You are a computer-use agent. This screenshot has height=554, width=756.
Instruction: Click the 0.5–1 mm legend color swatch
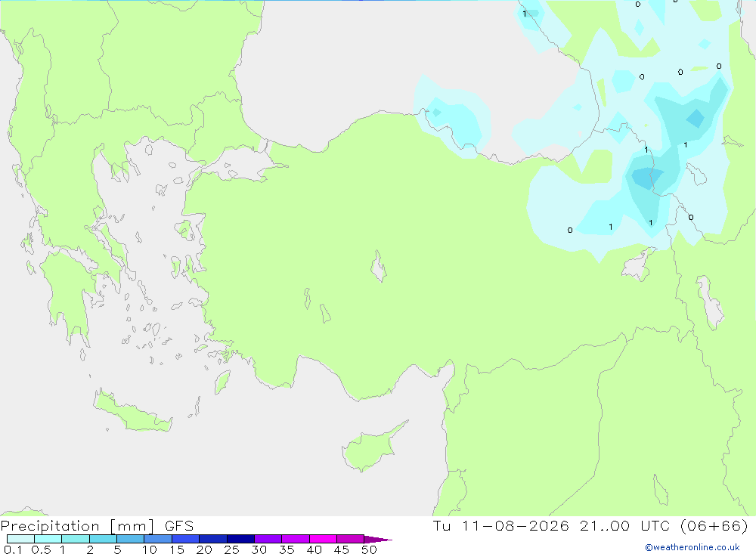(48, 539)
